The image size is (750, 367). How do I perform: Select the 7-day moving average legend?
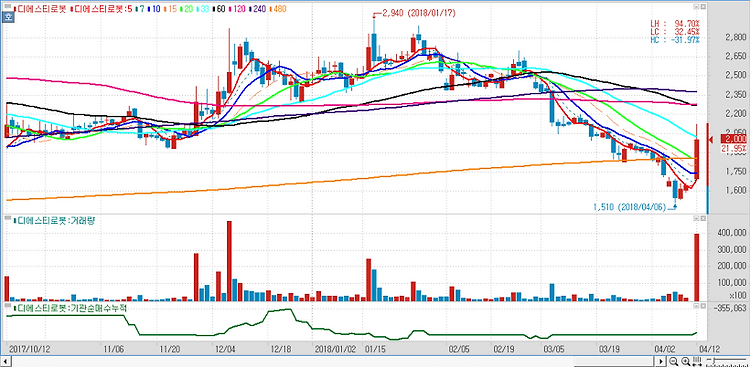coord(141,9)
